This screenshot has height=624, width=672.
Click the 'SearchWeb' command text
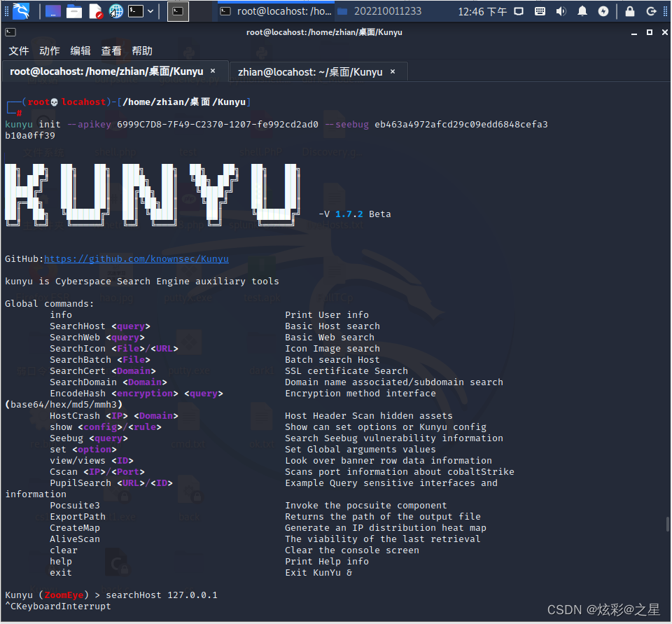point(75,337)
